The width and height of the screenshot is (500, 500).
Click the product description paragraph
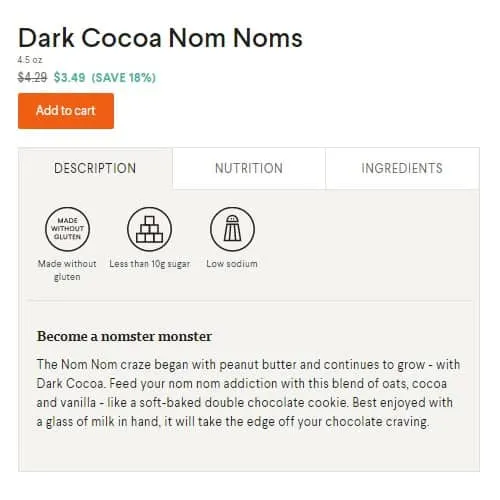click(x=248, y=393)
